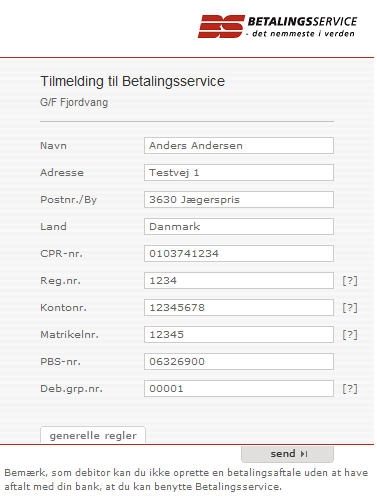Click the G/F Fjordvang subtitle text
The height and width of the screenshot is (502, 377).
tap(74, 102)
